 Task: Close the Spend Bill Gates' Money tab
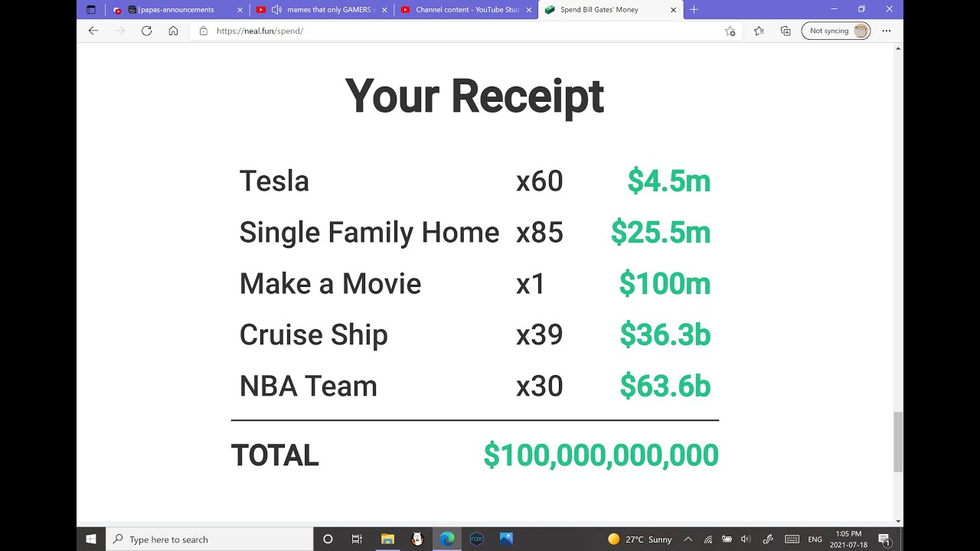(x=673, y=10)
